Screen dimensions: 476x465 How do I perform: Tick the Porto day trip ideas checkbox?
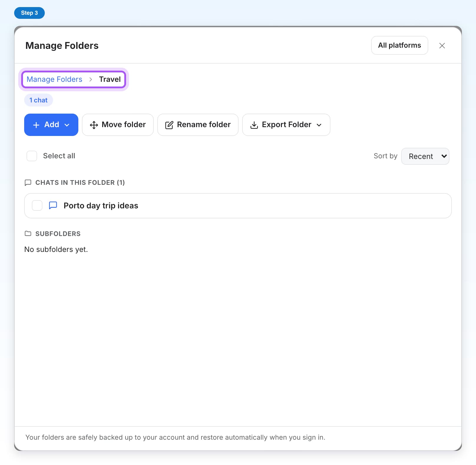point(37,205)
